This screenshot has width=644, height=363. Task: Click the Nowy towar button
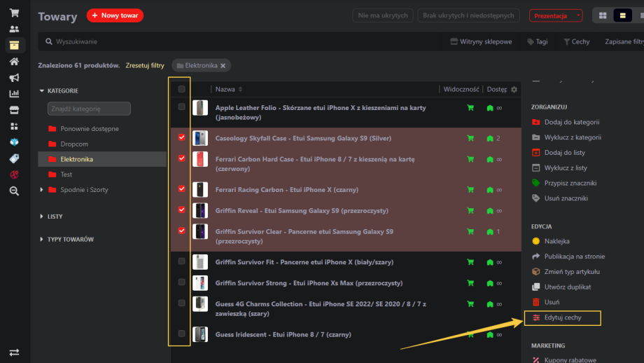point(115,15)
